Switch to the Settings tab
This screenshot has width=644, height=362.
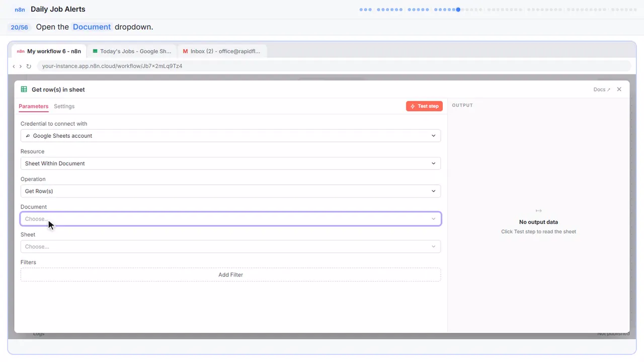pos(64,106)
